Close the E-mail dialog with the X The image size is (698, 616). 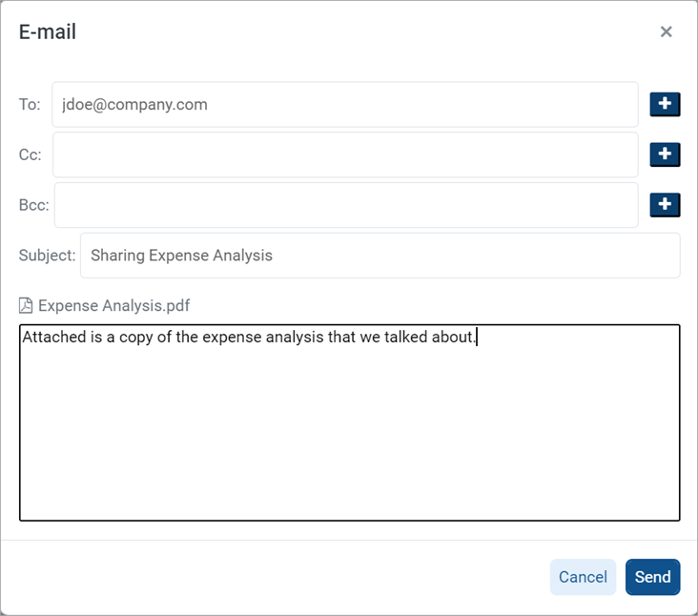[x=666, y=31]
